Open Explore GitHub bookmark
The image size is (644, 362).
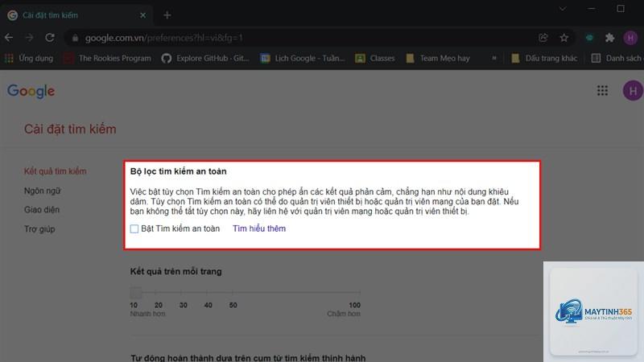205,58
